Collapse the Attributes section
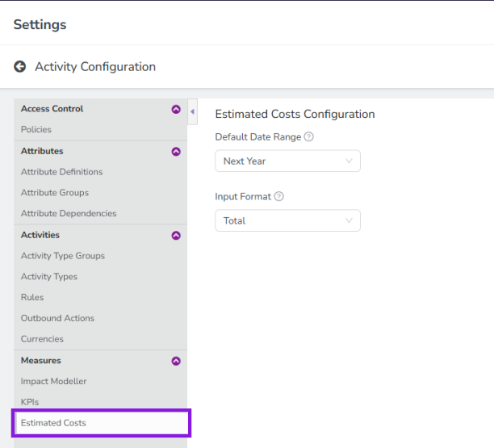The image size is (494, 448). (176, 151)
